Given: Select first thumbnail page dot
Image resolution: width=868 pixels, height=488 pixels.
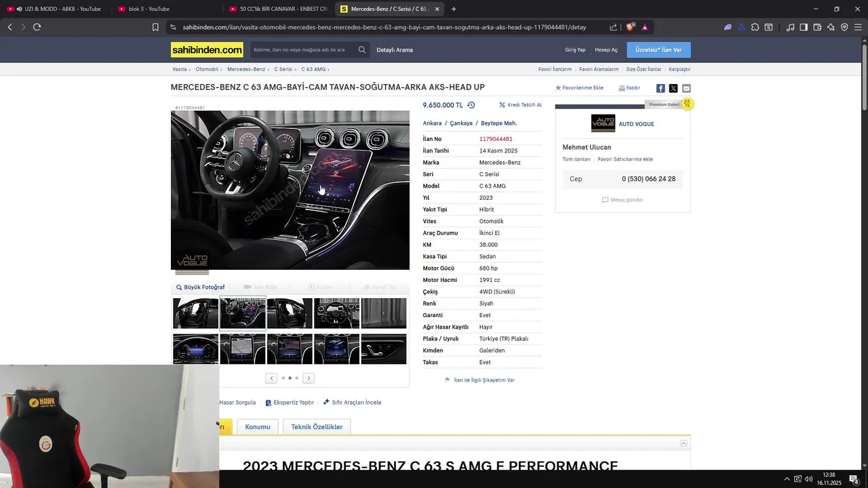Looking at the screenshot, I should pos(283,378).
